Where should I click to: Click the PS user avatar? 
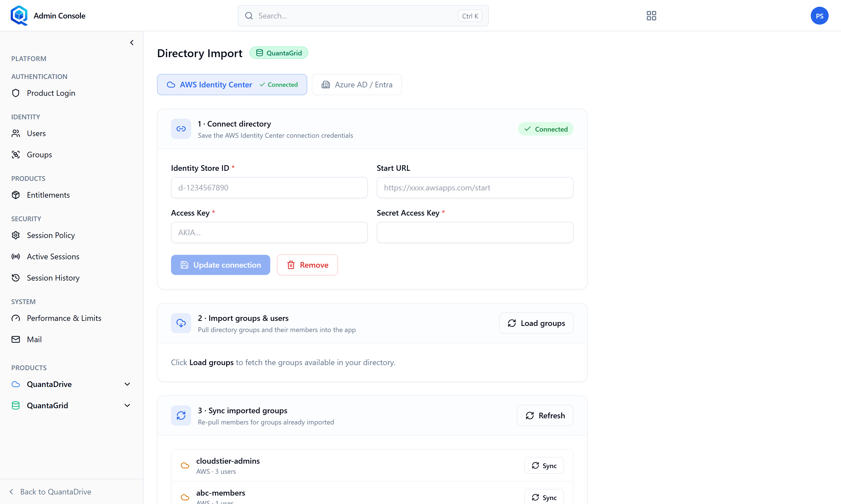(819, 16)
